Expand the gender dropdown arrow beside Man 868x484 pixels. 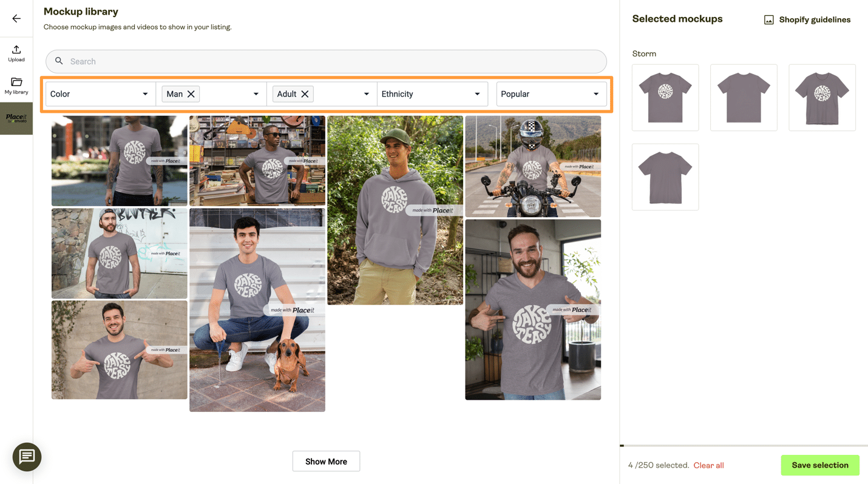[256, 94]
